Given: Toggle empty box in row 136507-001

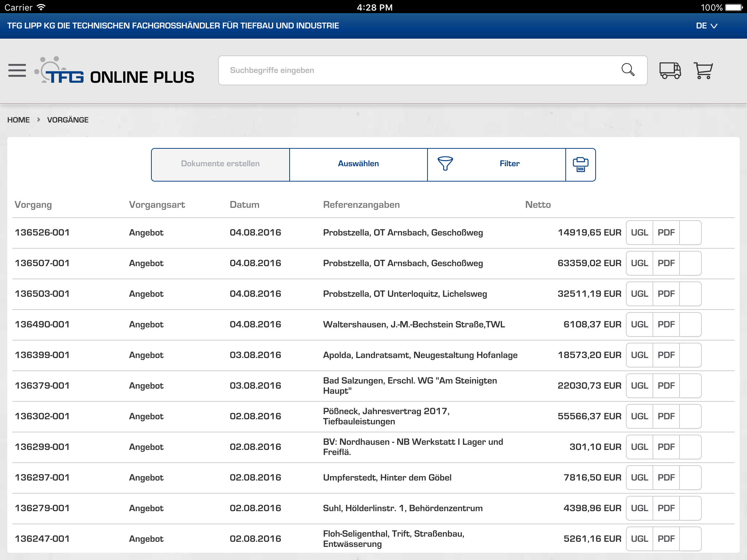Looking at the screenshot, I should pyautogui.click(x=690, y=263).
